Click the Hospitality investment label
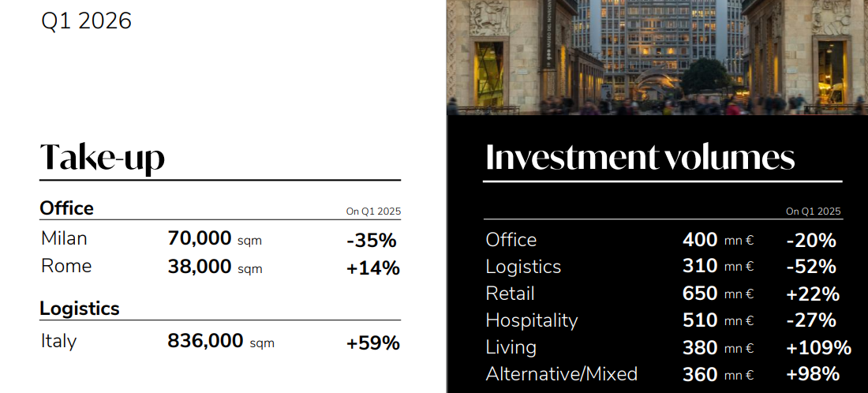 click(x=532, y=320)
